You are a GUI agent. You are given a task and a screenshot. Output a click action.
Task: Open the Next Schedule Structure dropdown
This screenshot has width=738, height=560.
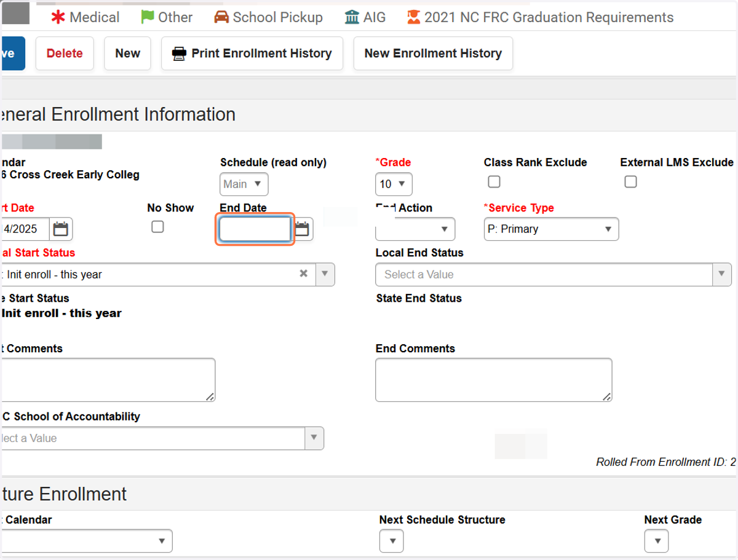[392, 541]
